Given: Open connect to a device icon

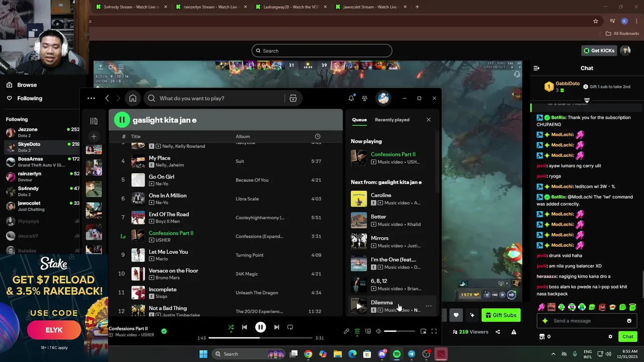Looking at the screenshot, I should click(368, 331).
